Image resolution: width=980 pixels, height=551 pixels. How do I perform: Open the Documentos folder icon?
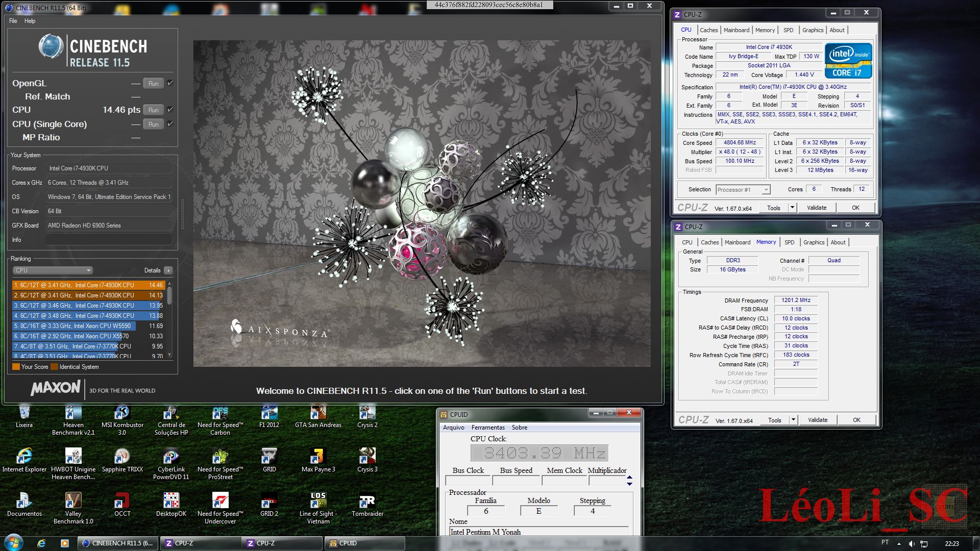24,505
